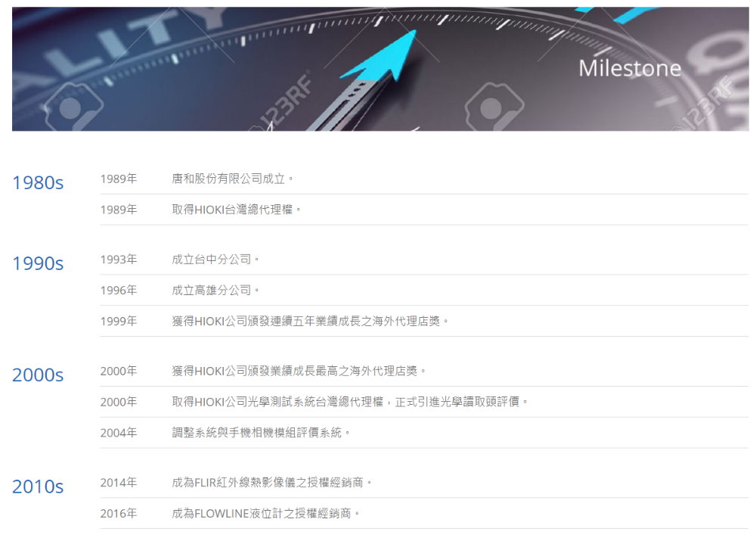
Task: Click the Milestone banner title
Action: 629,68
